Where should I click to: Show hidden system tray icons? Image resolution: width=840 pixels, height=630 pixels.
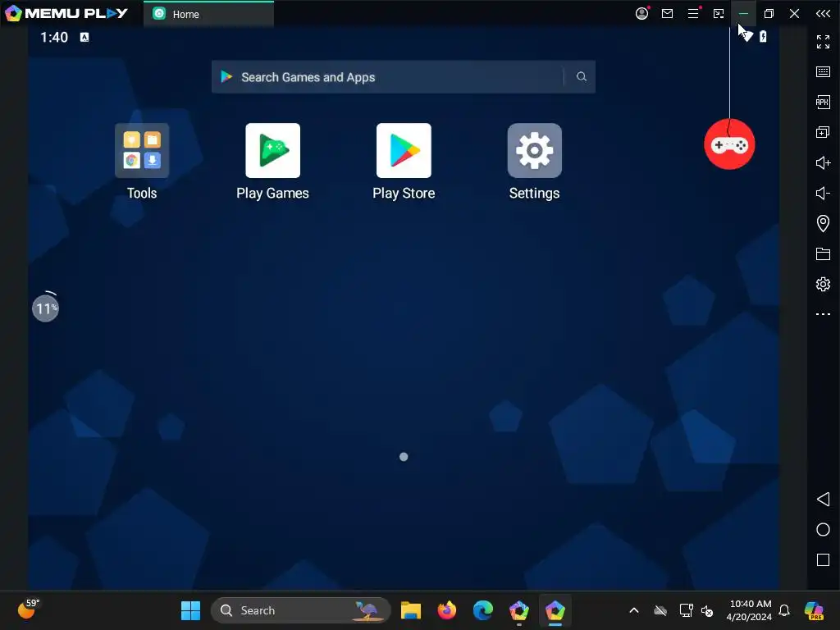(x=634, y=610)
